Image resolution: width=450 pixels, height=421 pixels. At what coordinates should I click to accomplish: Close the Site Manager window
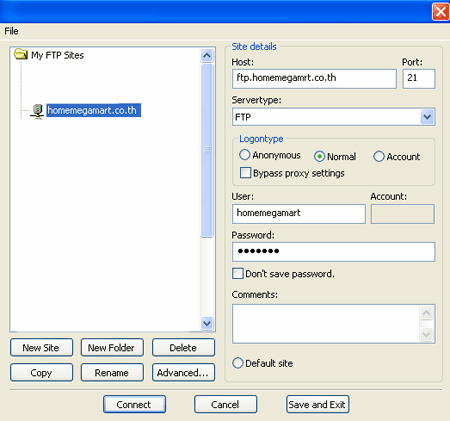tap(440, 12)
